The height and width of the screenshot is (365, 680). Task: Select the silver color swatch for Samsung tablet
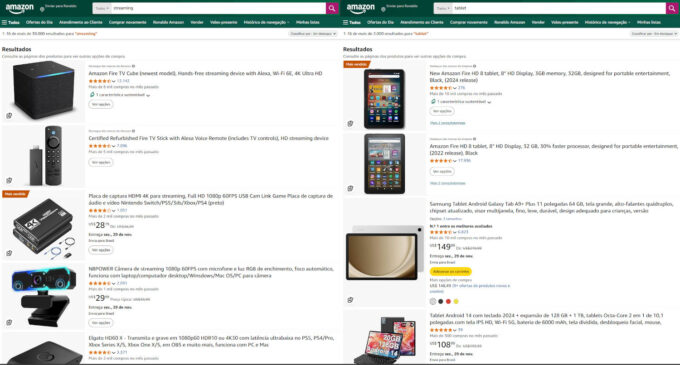click(x=433, y=301)
